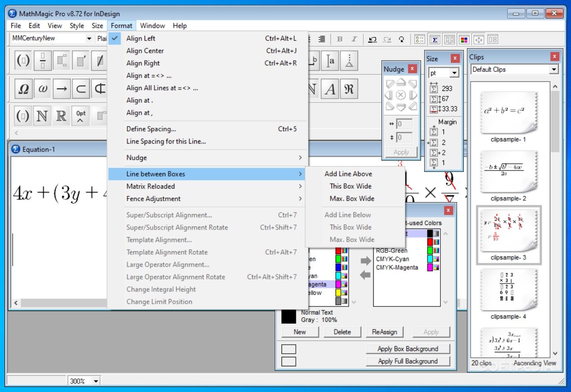Click Apply Full Background button
The image size is (571, 392).
point(408,361)
